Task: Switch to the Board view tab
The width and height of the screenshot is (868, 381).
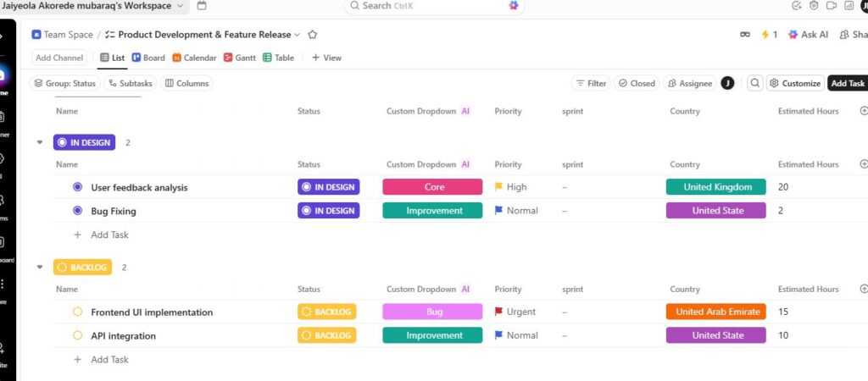Action: 148,58
